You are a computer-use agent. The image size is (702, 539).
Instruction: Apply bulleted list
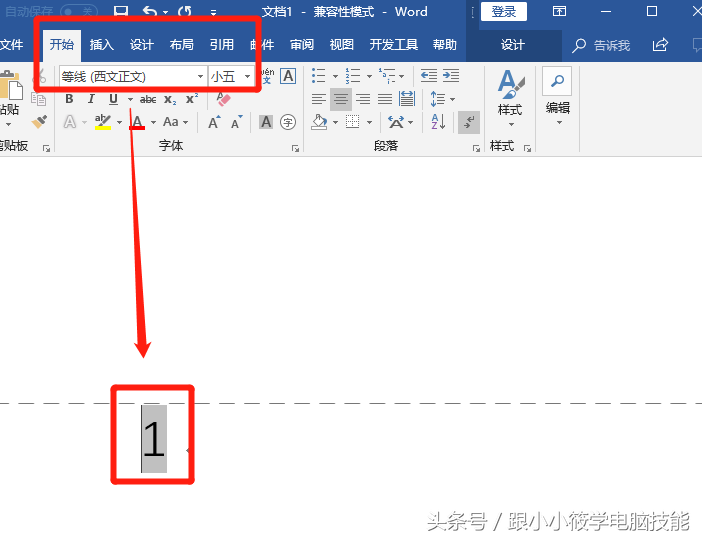pos(319,76)
